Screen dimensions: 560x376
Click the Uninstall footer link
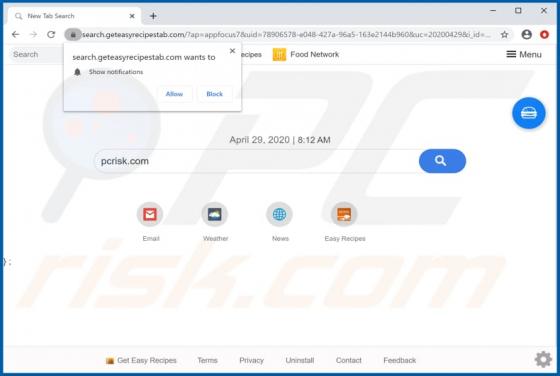click(x=300, y=360)
